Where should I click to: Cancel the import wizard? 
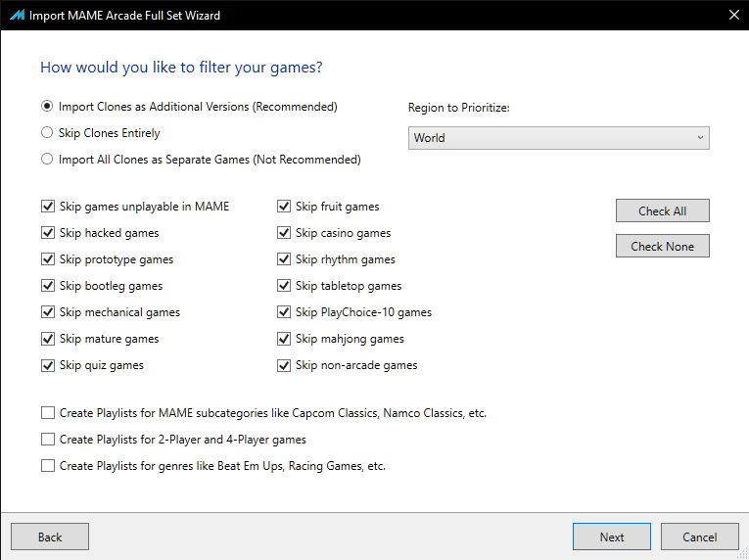(x=700, y=537)
